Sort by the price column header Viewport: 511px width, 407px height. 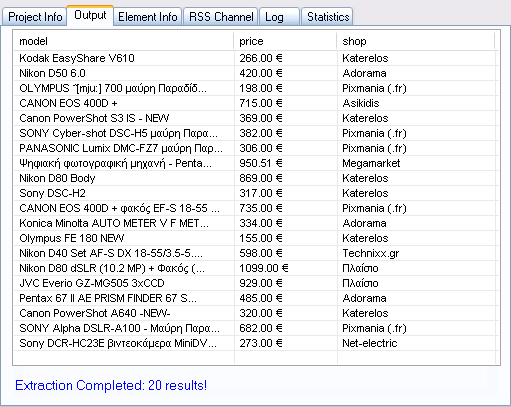tap(285, 41)
